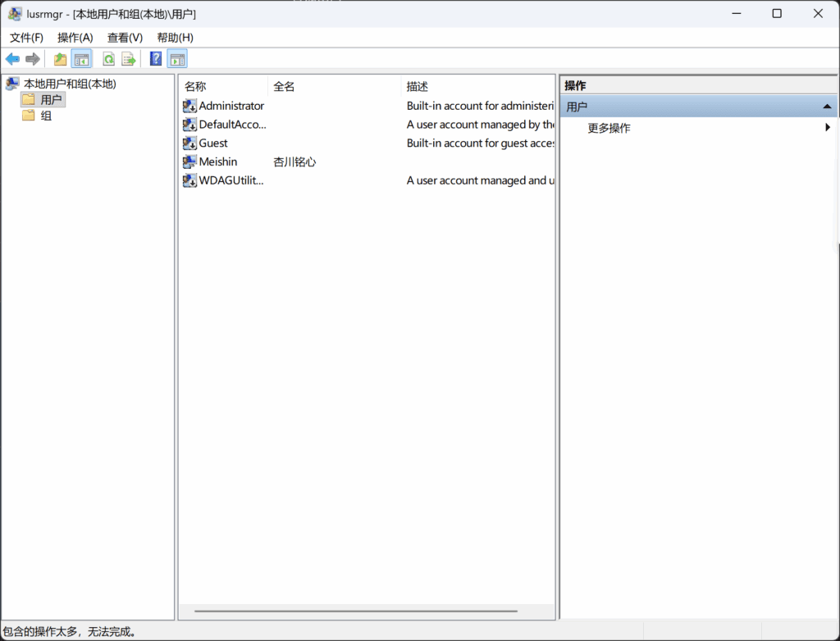Expand 更多操作 submenu arrow

click(x=828, y=128)
